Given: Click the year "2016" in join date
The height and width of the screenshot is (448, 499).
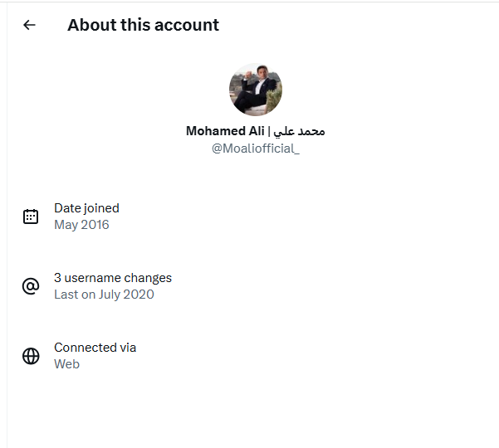Looking at the screenshot, I should click(95, 225).
